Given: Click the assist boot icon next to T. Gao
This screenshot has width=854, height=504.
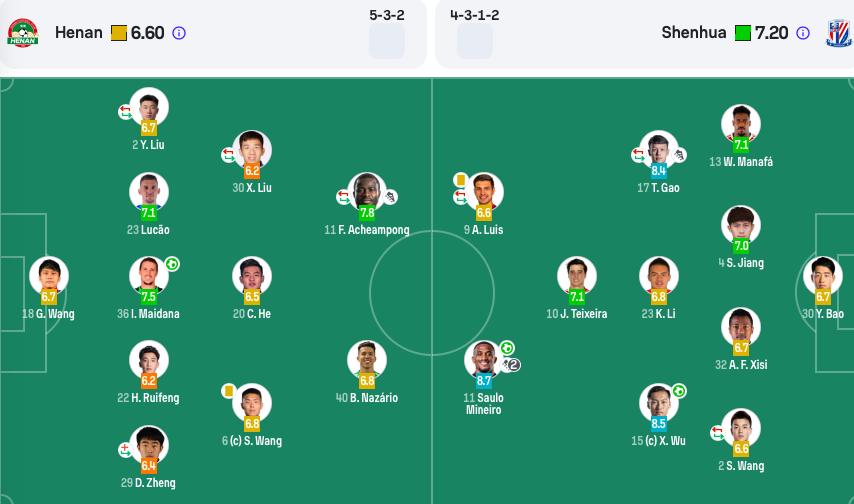Looking at the screenshot, I should pyautogui.click(x=679, y=155).
